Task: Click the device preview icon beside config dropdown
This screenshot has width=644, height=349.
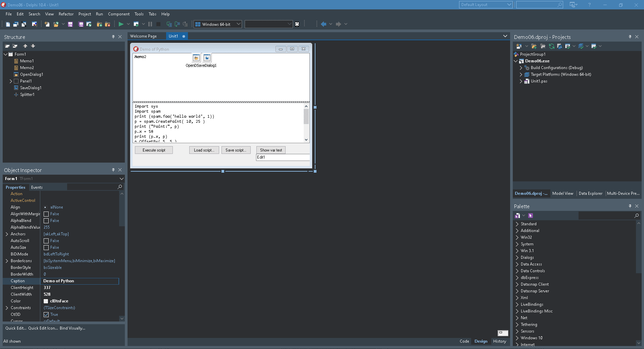Action: (297, 24)
